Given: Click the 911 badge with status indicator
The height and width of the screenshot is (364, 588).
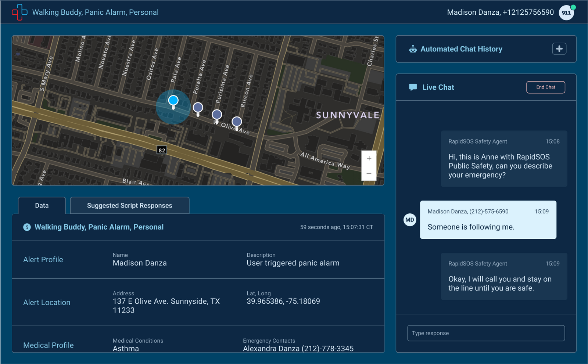Looking at the screenshot, I should click(x=566, y=12).
